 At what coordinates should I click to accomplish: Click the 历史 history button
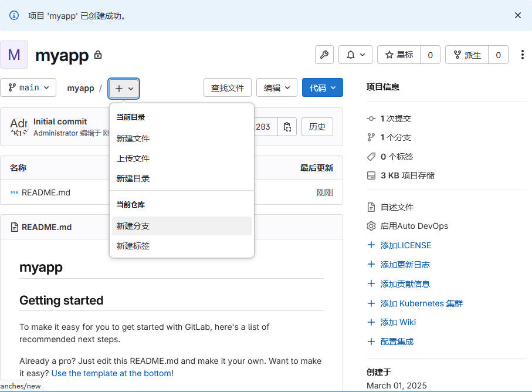click(317, 127)
